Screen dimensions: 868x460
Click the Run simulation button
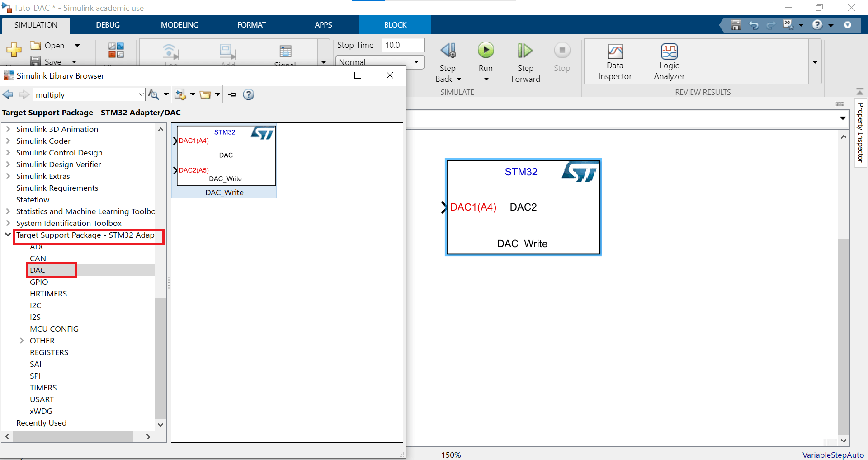point(486,50)
